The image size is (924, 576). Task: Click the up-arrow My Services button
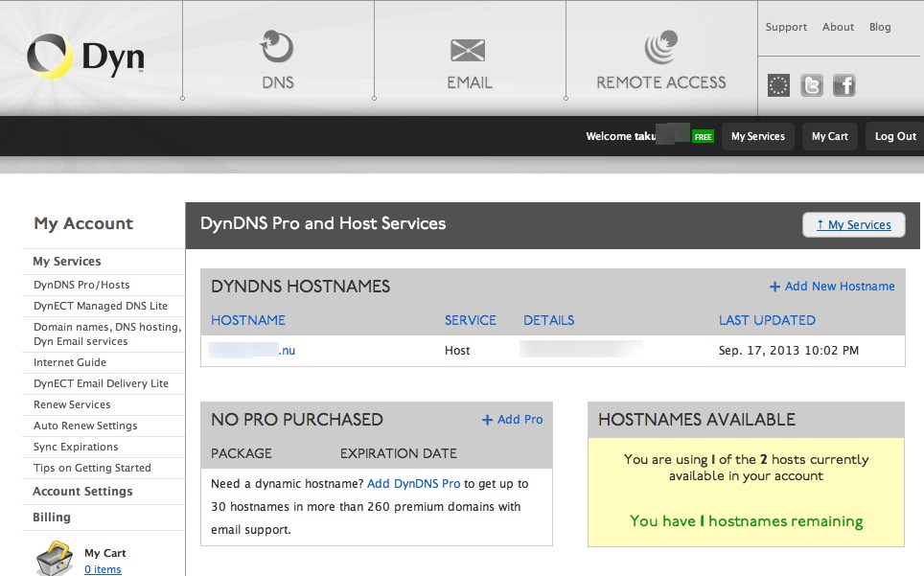click(x=854, y=224)
